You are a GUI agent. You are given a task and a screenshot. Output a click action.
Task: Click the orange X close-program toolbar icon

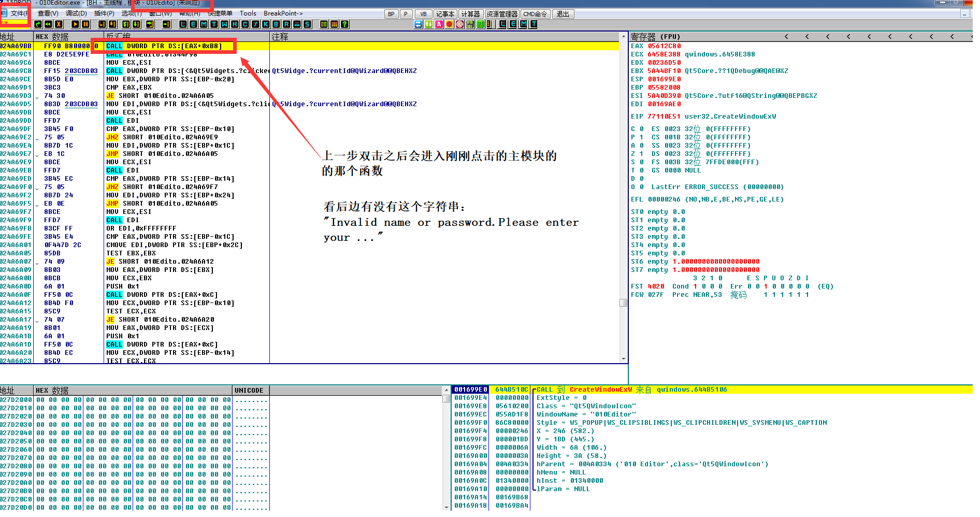[x=59, y=24]
